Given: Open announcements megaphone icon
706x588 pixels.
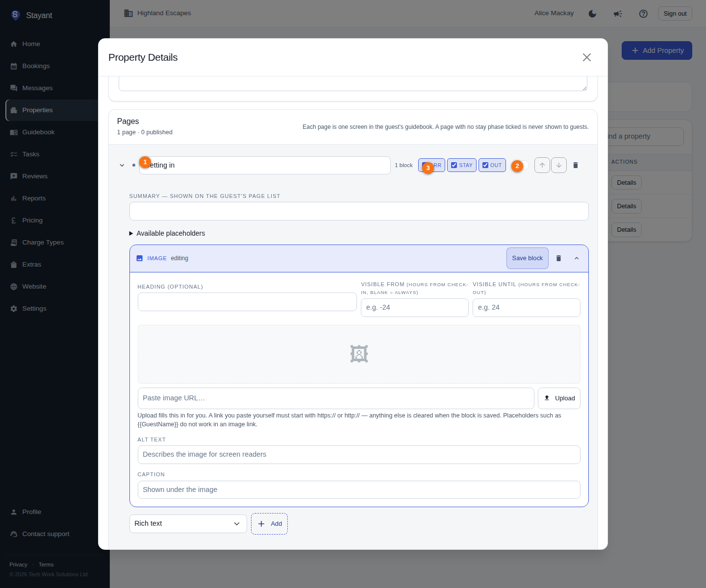Looking at the screenshot, I should pos(618,14).
